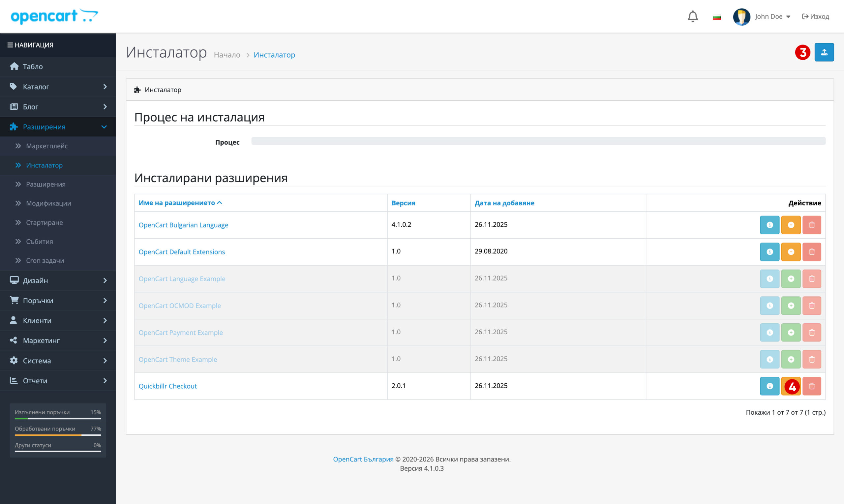Open the notifications bell

tap(693, 16)
